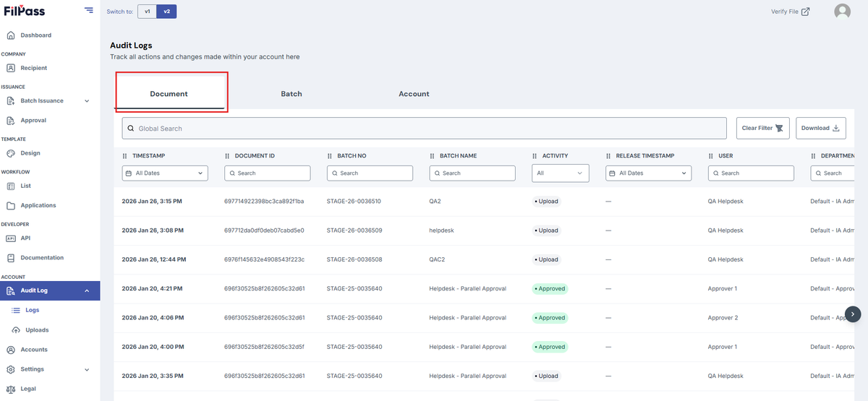
Task: Open Logs under Audit Log
Action: pyautogui.click(x=33, y=310)
